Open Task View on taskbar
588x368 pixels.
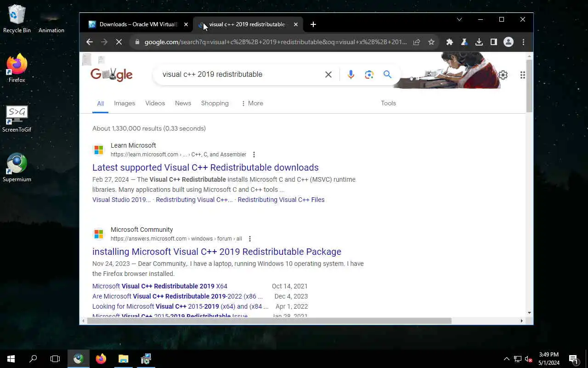pos(55,359)
